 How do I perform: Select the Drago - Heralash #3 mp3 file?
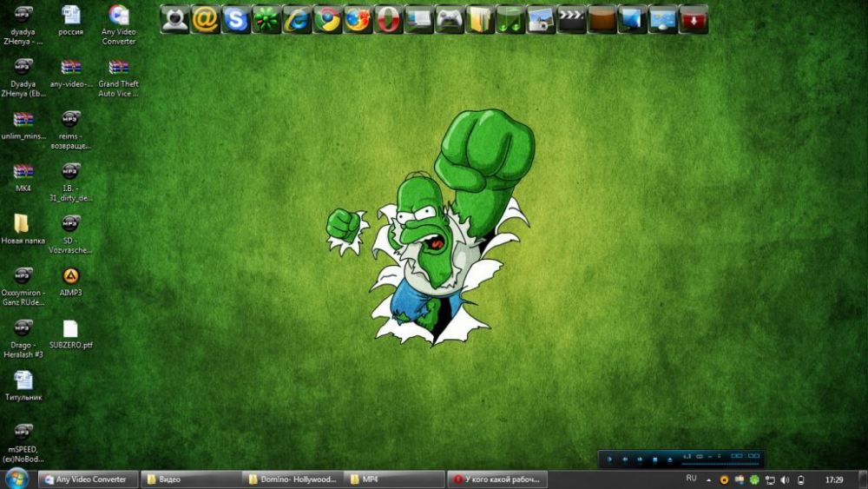click(x=23, y=339)
